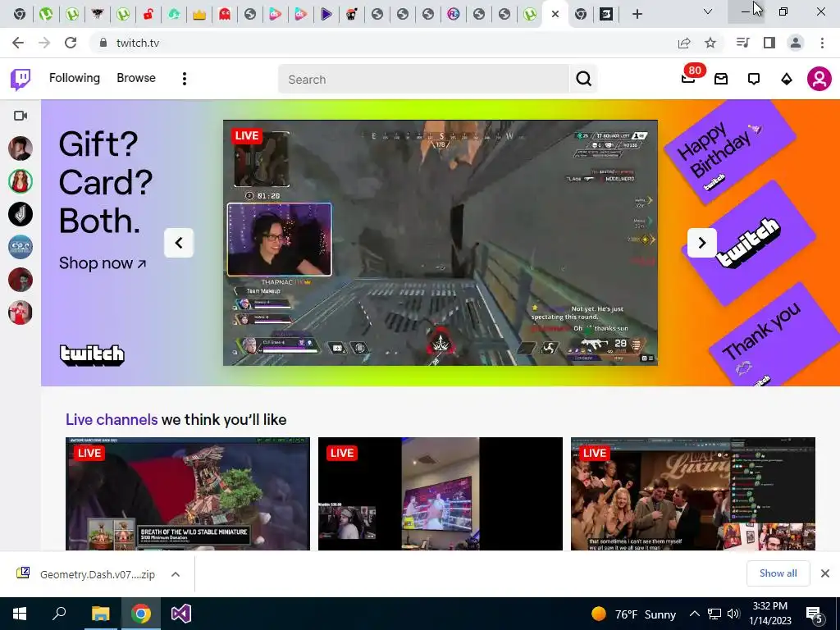Open the three-dot More menu in Twitch header
This screenshot has width=840, height=630.
185,80
